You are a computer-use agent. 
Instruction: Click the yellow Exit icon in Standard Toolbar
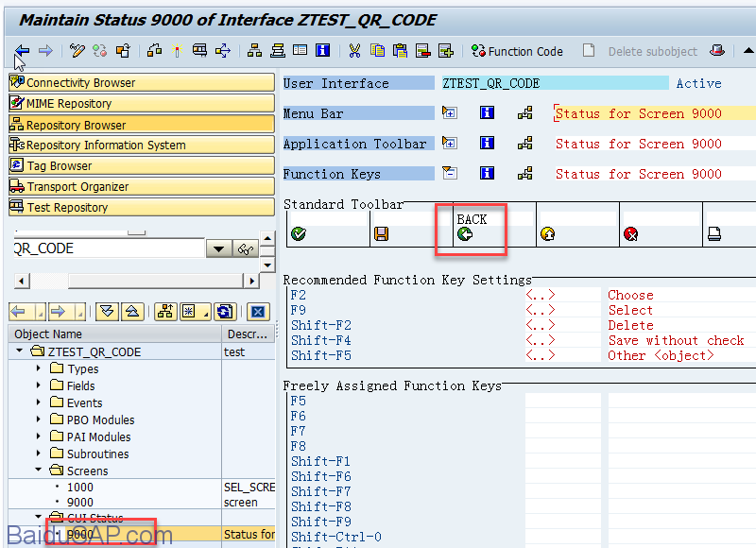pyautogui.click(x=547, y=234)
